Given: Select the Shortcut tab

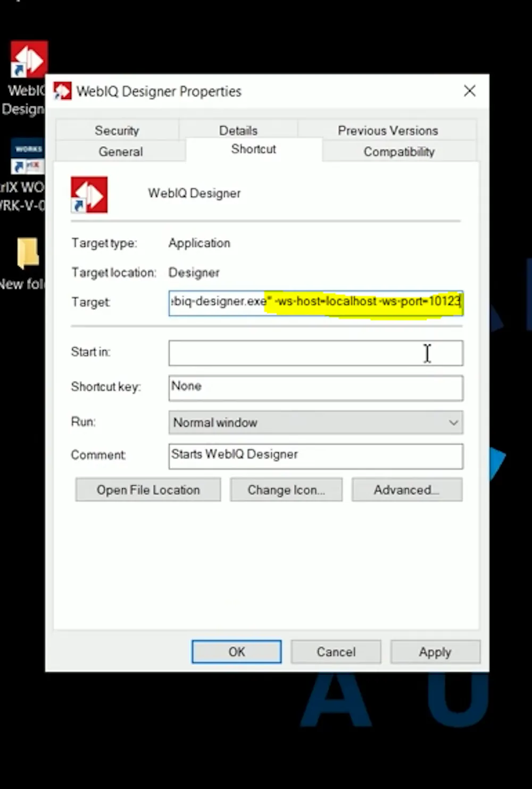Looking at the screenshot, I should pos(254,149).
